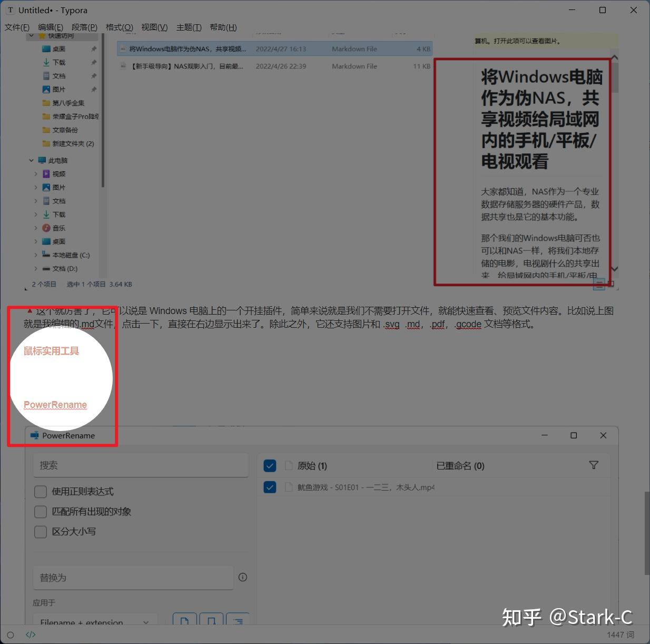Click the 11 KB file size cell
This screenshot has height=644, width=650.
click(x=422, y=66)
